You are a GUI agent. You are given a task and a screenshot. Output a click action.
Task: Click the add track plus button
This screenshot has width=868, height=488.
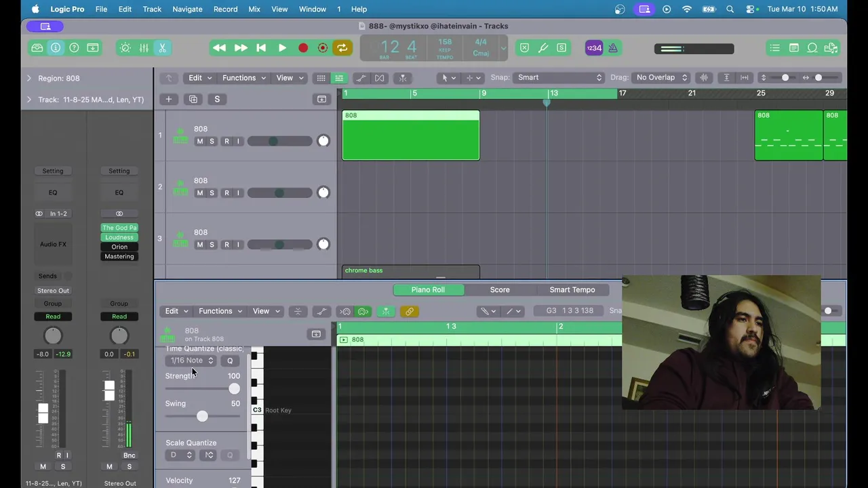click(168, 100)
